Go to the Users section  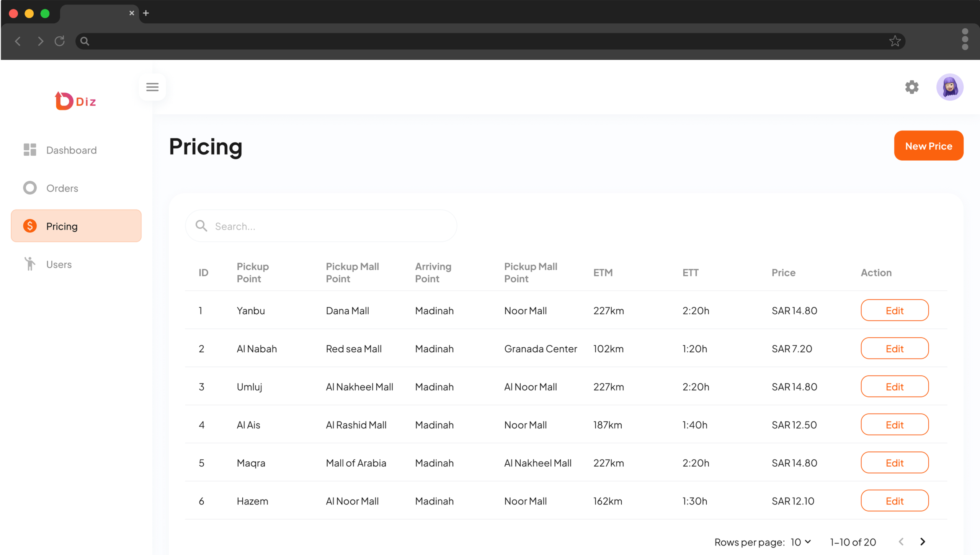tap(59, 264)
